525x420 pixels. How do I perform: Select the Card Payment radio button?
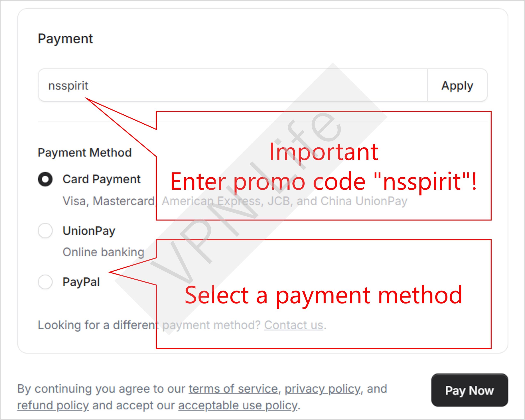45,179
